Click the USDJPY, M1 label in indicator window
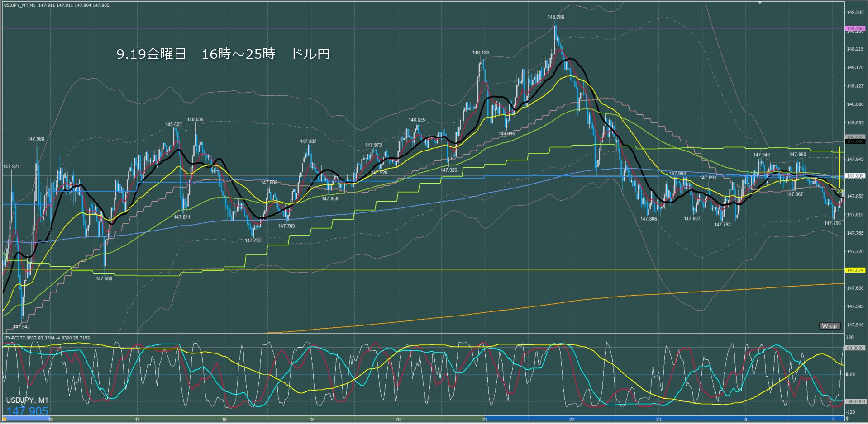Viewport: 868px width, 424px height. 27,400
